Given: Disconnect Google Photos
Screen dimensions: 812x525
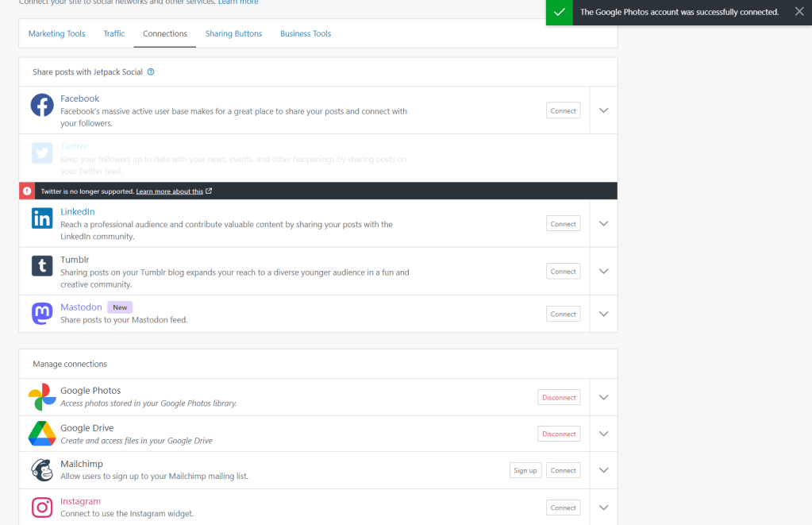Looking at the screenshot, I should 559,397.
